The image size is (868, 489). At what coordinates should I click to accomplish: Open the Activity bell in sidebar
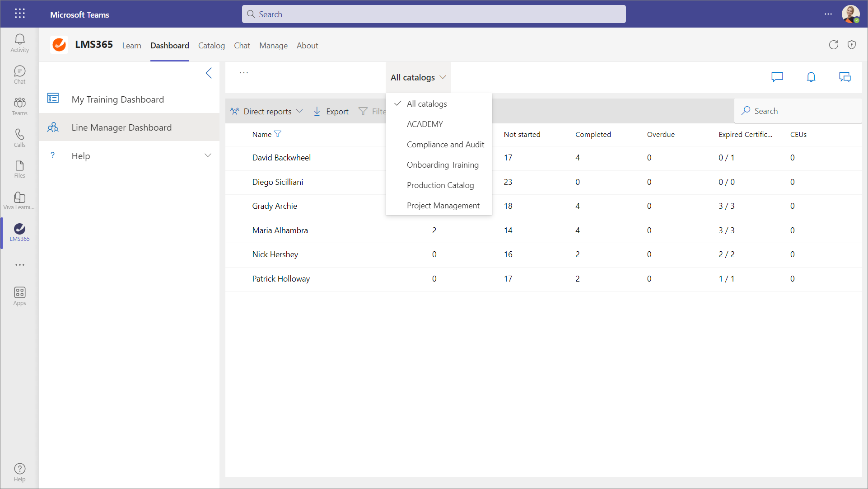click(x=19, y=43)
